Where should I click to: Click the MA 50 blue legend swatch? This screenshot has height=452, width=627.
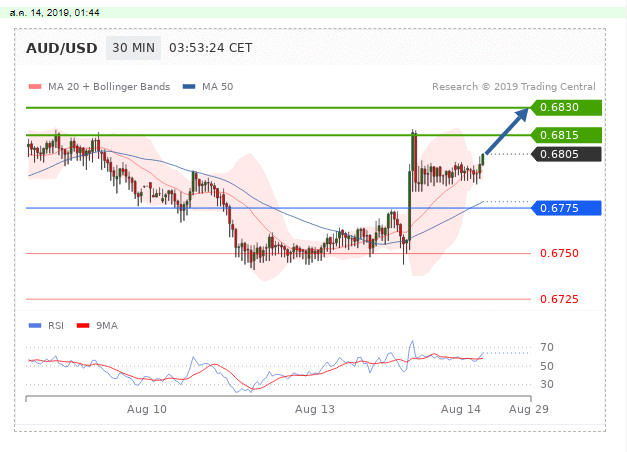189,87
